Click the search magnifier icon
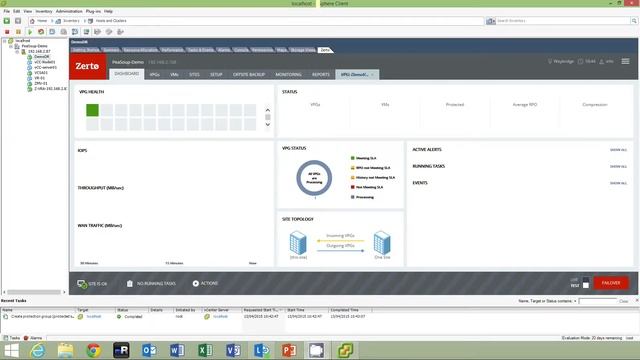 click(x=634, y=21)
